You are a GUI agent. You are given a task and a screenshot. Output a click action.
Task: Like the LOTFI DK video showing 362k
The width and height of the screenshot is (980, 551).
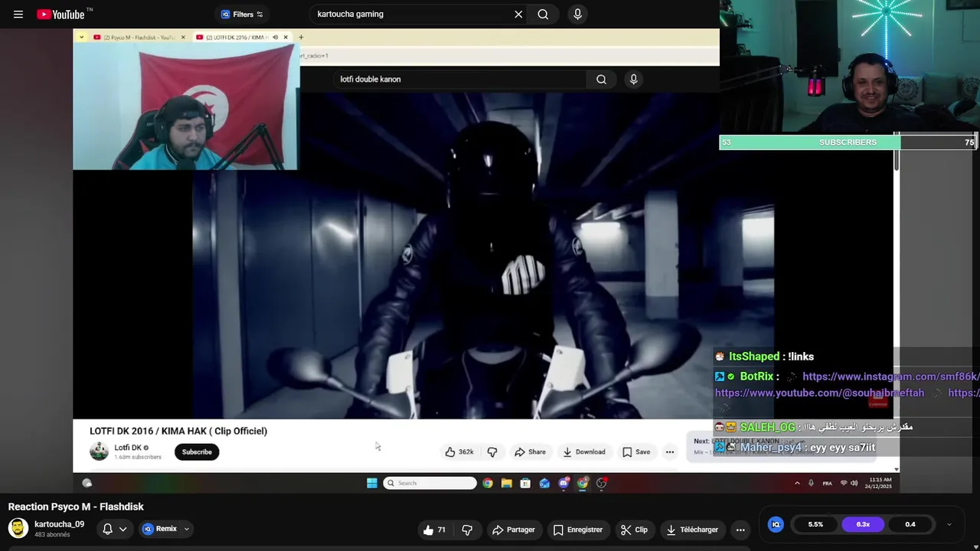point(459,452)
